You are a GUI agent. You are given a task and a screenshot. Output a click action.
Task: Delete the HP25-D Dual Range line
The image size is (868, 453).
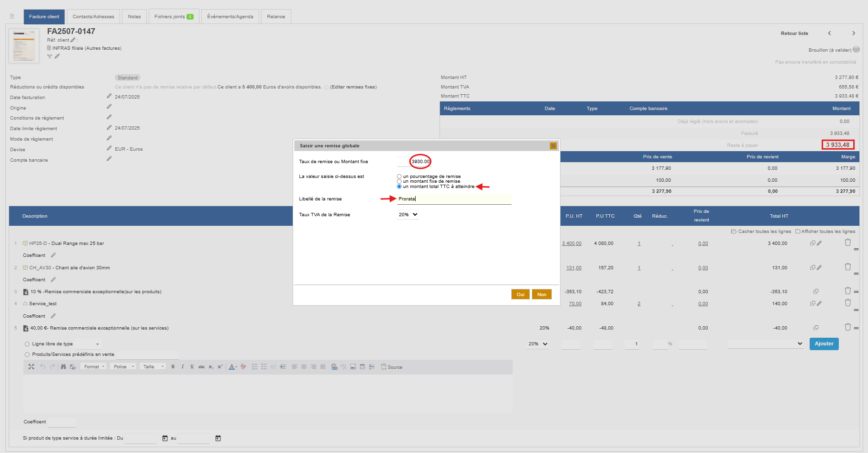(x=847, y=243)
